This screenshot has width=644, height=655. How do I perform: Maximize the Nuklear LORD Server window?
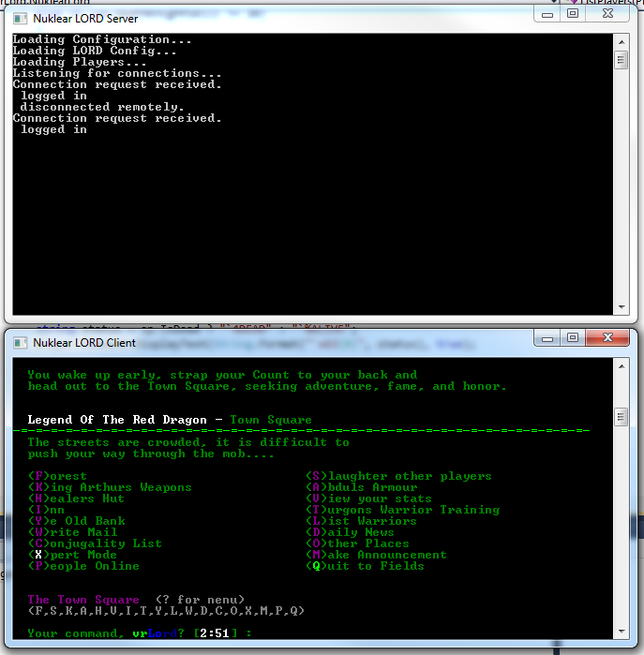coord(574,14)
